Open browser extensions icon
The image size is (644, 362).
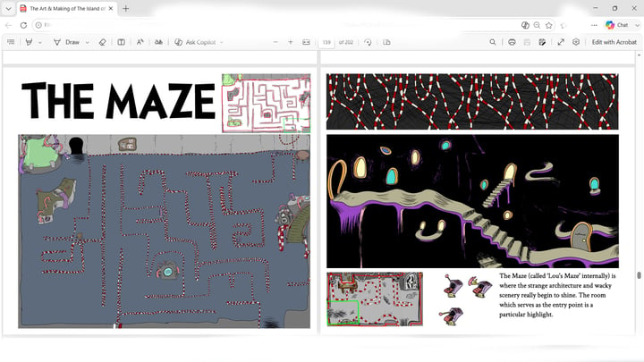[563, 25]
